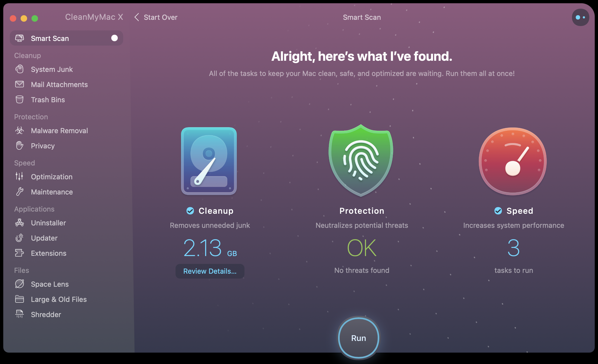Viewport: 598px width, 364px height.
Task: Uncheck the Cleanup checkbox
Action: click(190, 211)
